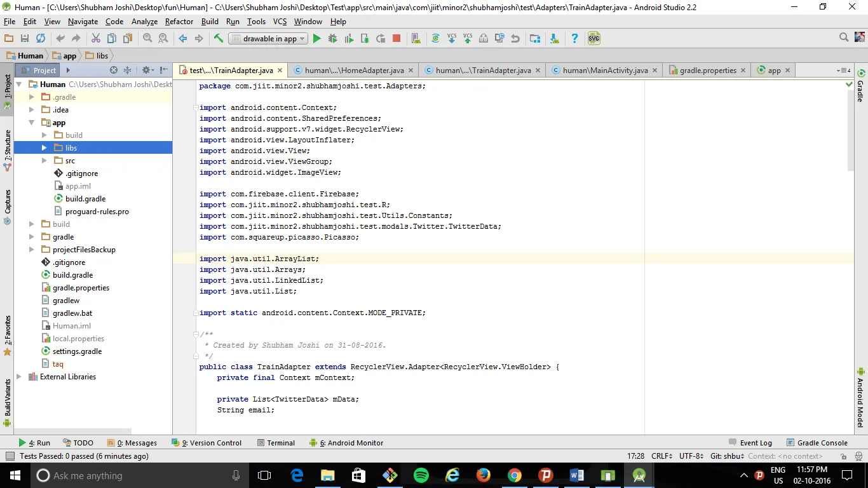Toggle the Gradle side panel

(x=861, y=86)
